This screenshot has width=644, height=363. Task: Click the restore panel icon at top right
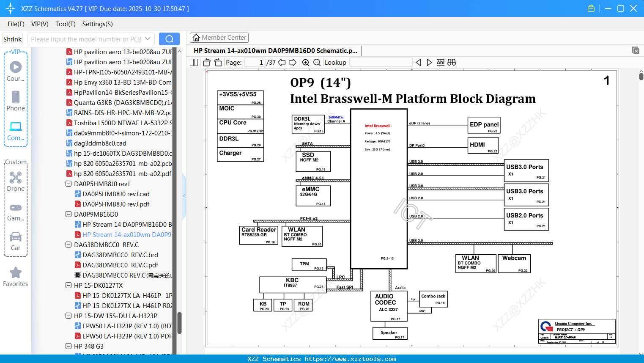[636, 50]
